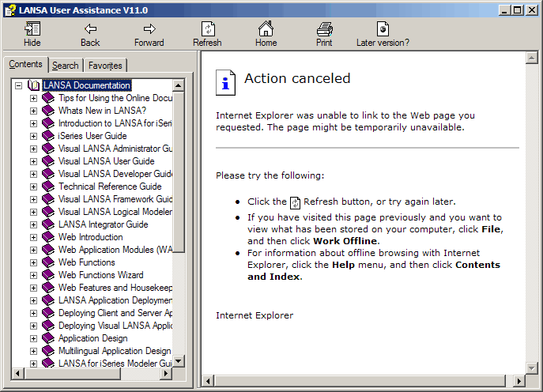
Task: Select Web Introduction entry
Action: point(90,237)
